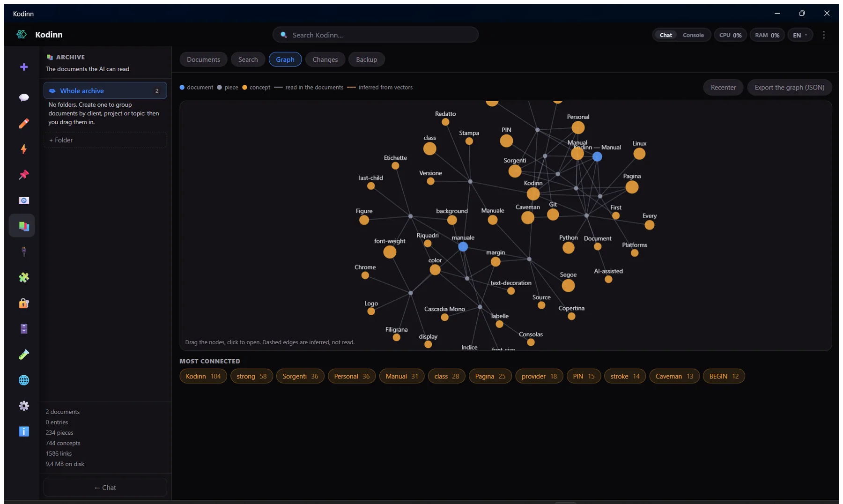The image size is (843, 504).
Task: Open the test tube icon
Action: coord(24,355)
